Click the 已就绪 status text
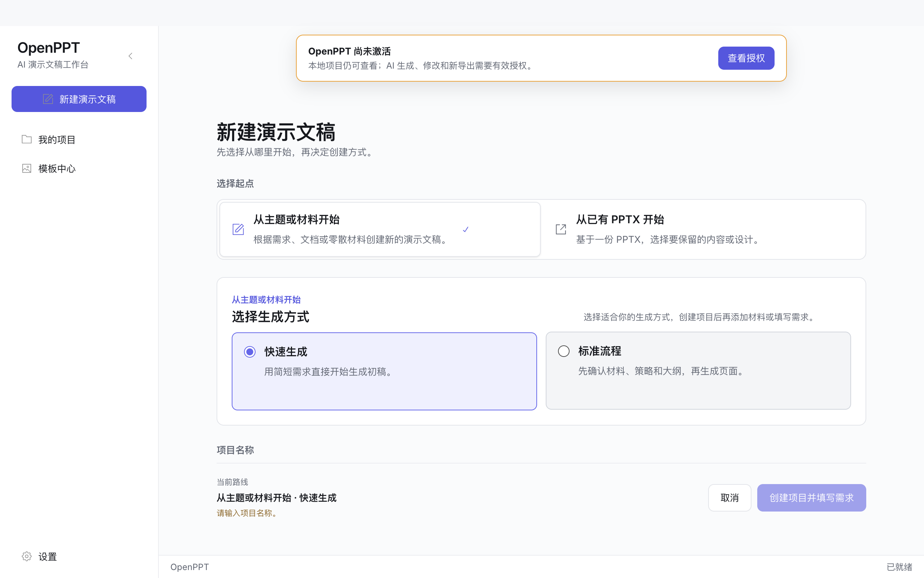The height and width of the screenshot is (578, 924). pyautogui.click(x=899, y=567)
